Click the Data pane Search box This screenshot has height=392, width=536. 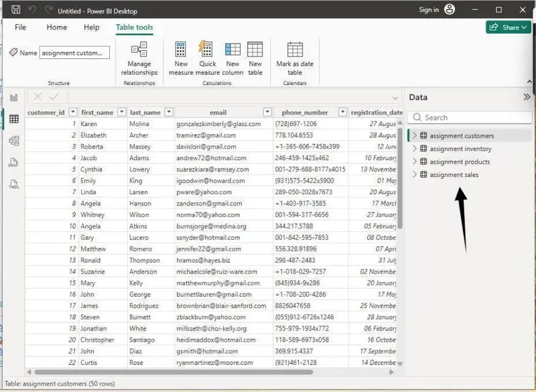[470, 117]
